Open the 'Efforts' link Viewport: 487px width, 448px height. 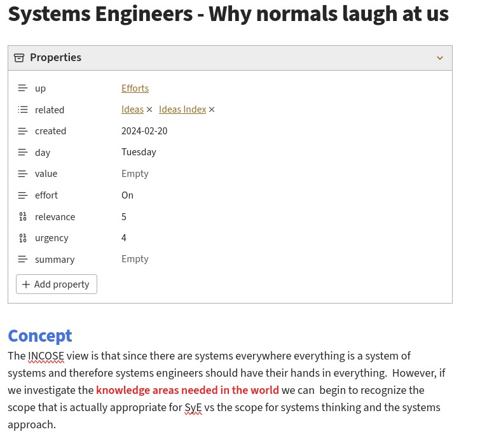(135, 88)
